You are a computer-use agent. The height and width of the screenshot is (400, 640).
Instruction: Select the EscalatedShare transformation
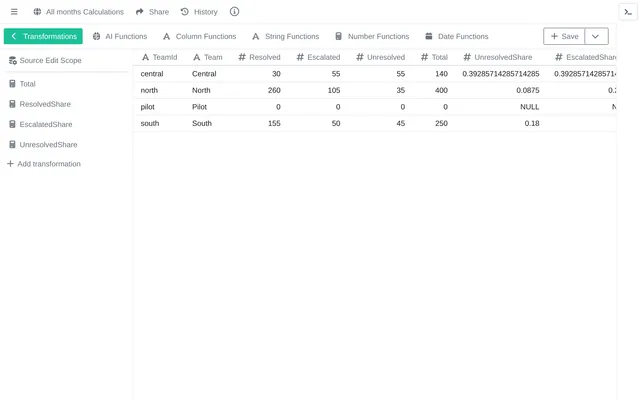tap(41, 124)
